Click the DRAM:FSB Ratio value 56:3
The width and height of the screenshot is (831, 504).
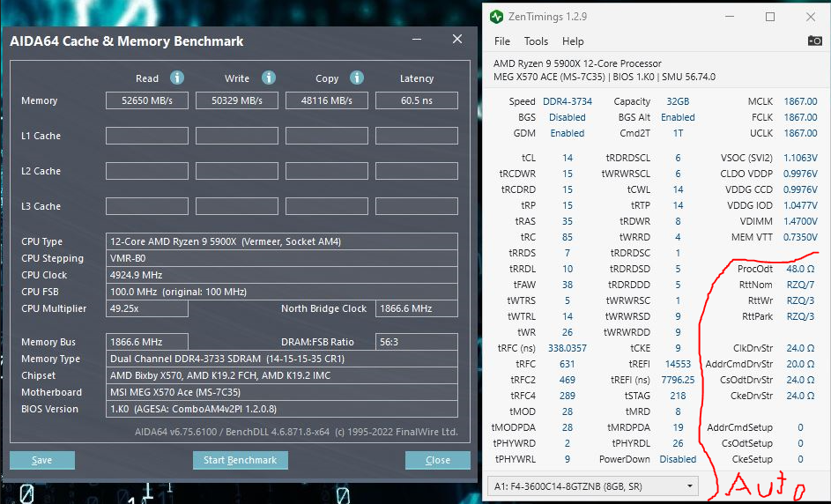pyautogui.click(x=417, y=343)
